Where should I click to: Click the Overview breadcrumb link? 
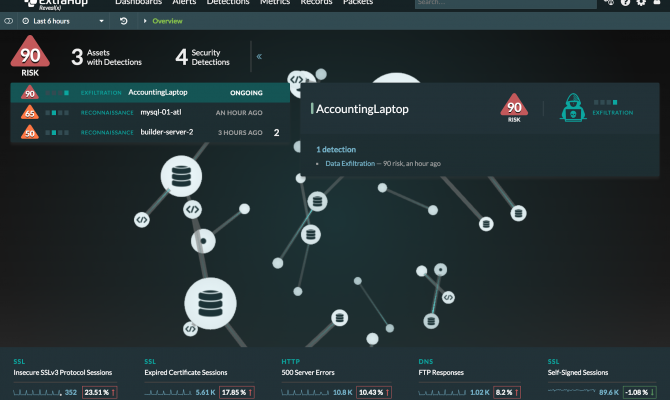167,21
